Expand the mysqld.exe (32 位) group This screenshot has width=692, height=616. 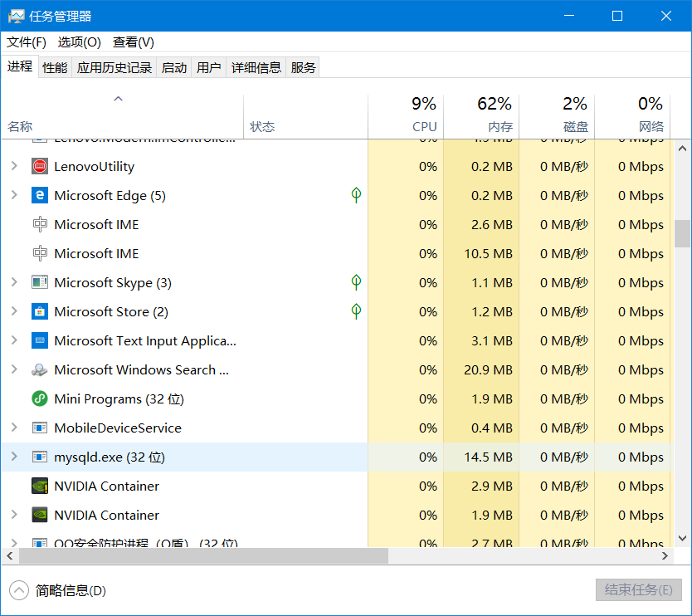pyautogui.click(x=14, y=457)
